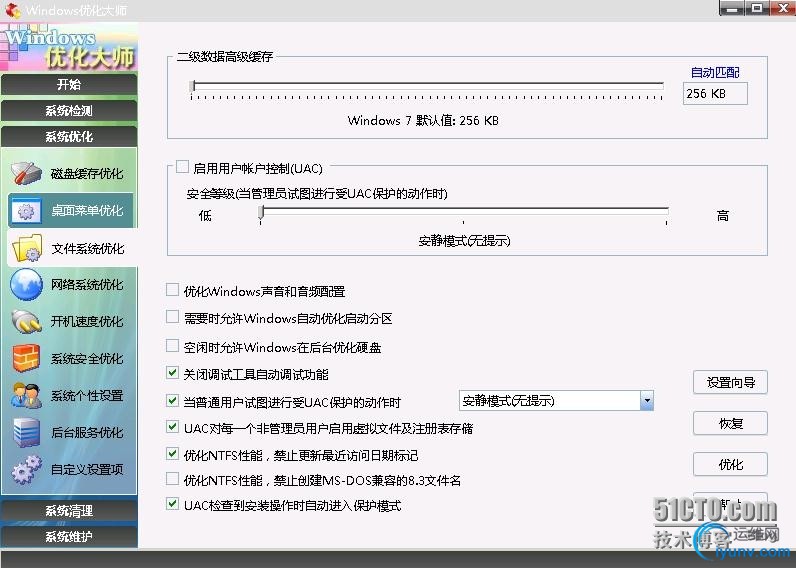
Task: Uncheck UAC对每一个非管理员用户启用虚拟文件及注册表存储
Action: 173,427
